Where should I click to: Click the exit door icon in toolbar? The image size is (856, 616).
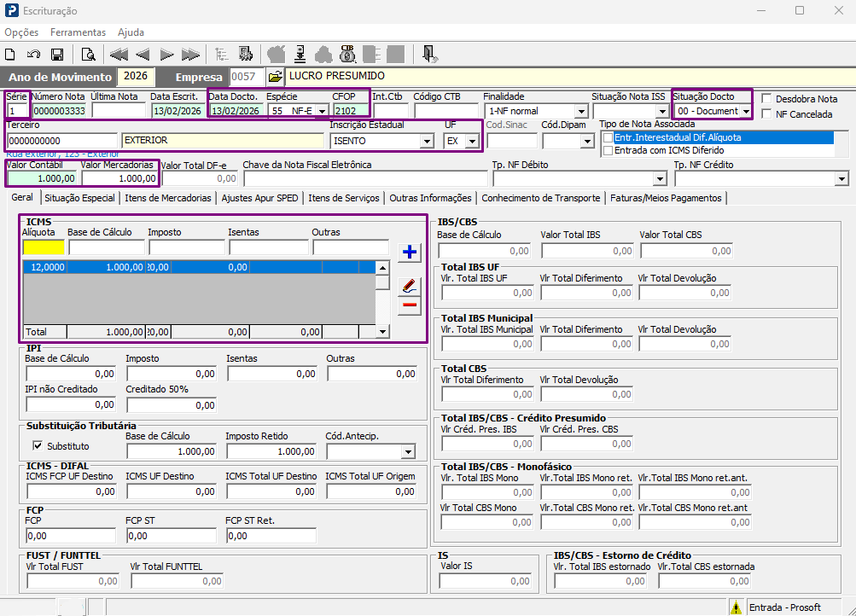[x=429, y=54]
